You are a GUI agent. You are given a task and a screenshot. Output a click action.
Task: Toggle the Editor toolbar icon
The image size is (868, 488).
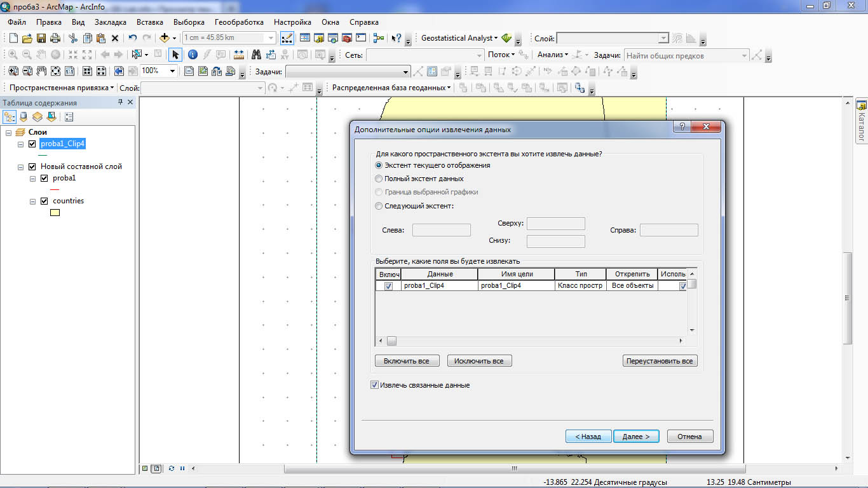287,38
